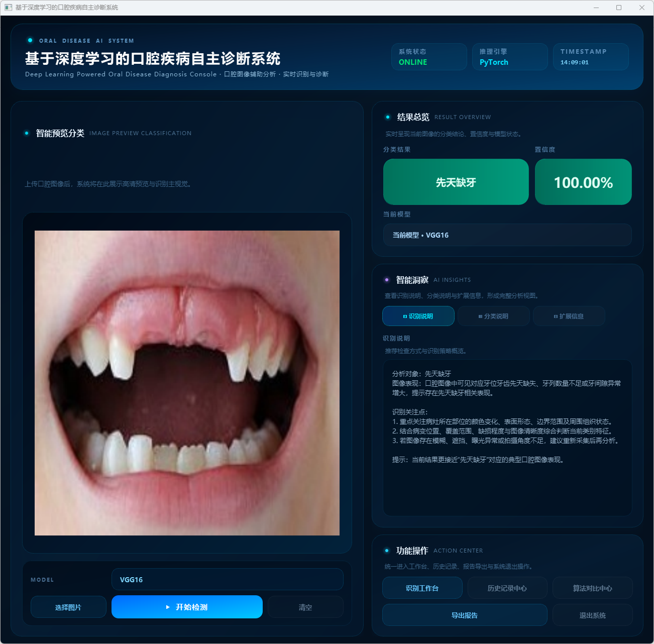The width and height of the screenshot is (654, 644).
Task: Click the oral image preview
Action: tap(187, 383)
